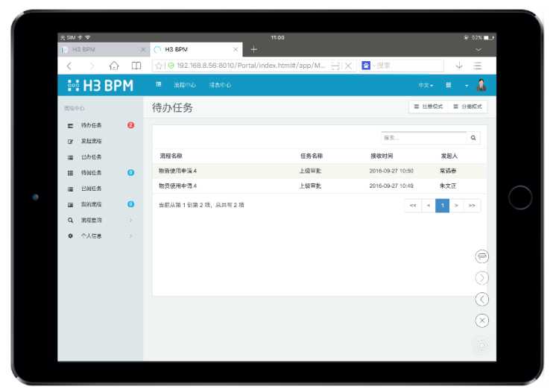This screenshot has height=392, width=556.
Task: Open a new browser tab with plus
Action: click(x=253, y=50)
